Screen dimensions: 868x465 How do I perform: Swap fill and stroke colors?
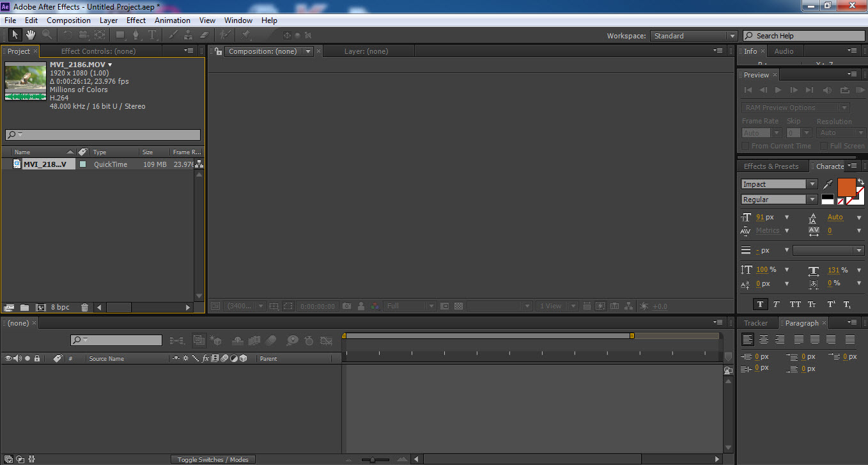pos(861,182)
